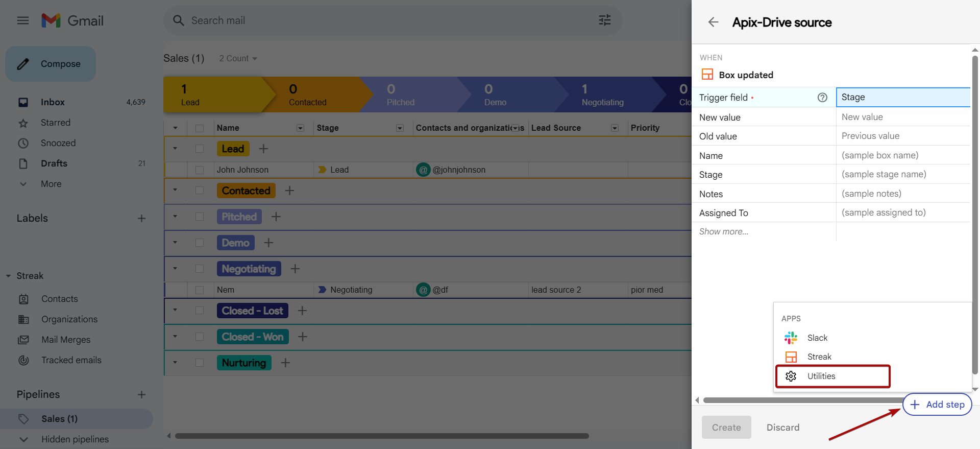Open Tracked emails
Screen dimensions: 980x449
[71, 360]
